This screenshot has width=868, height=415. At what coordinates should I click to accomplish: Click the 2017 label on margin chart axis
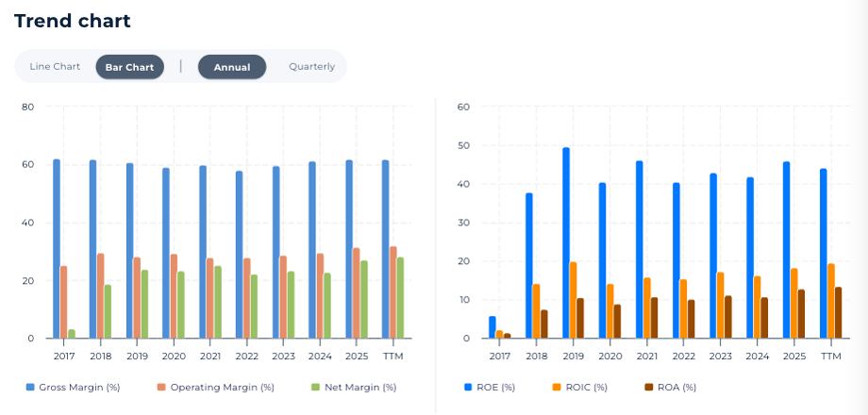click(x=63, y=357)
